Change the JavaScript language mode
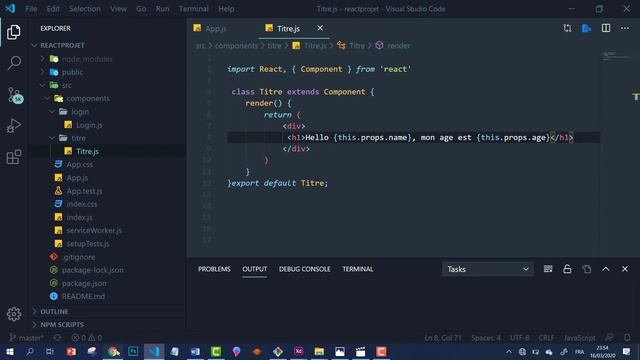 [579, 338]
